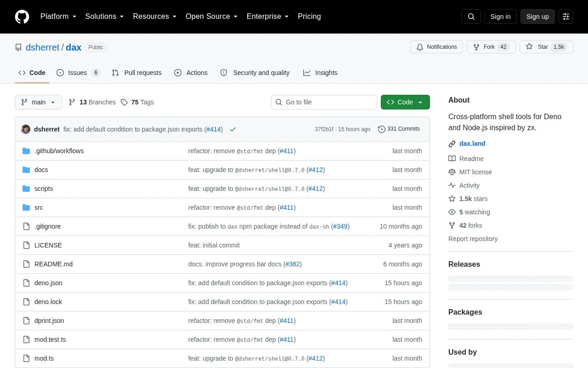View the 75 Tags link
588x368 pixels.
click(x=137, y=102)
